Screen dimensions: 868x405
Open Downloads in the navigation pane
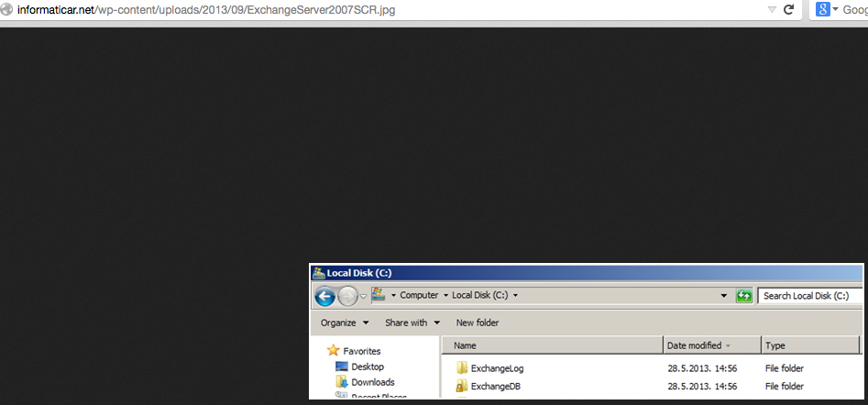click(x=373, y=382)
